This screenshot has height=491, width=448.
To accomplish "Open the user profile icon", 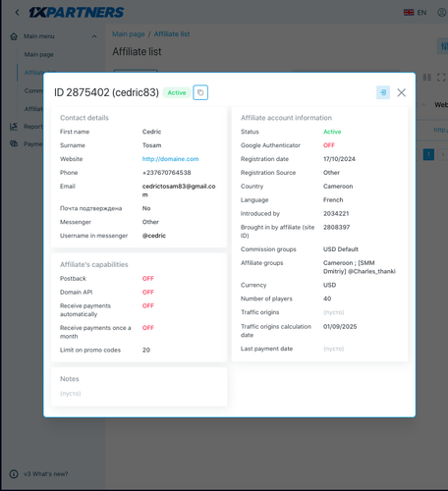I will click(442, 13).
